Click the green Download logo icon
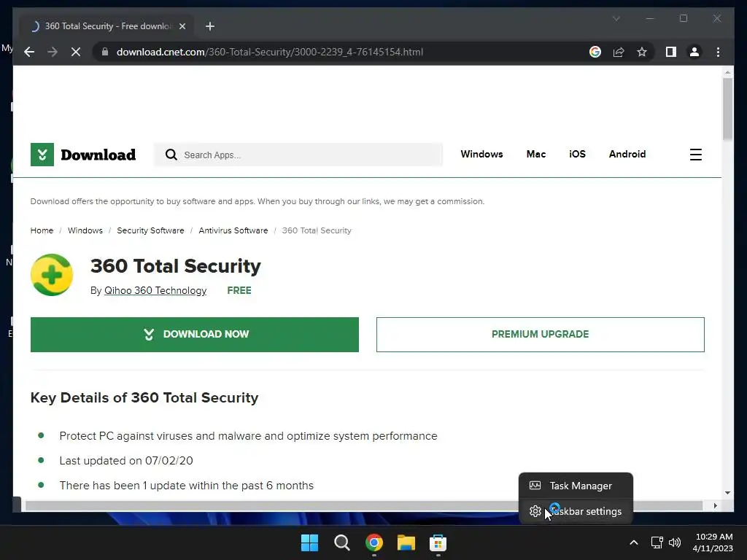Screen dimensions: 747x560 click(42, 155)
